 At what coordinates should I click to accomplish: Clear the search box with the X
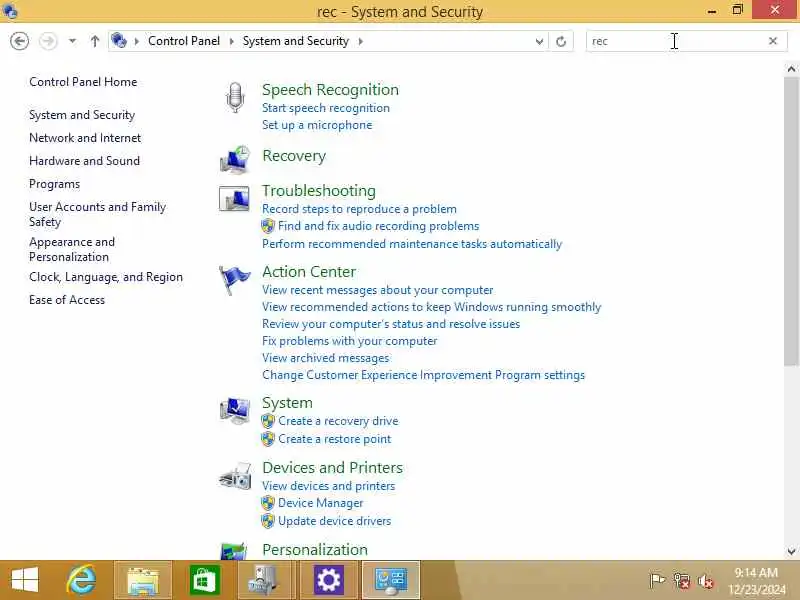pos(772,41)
